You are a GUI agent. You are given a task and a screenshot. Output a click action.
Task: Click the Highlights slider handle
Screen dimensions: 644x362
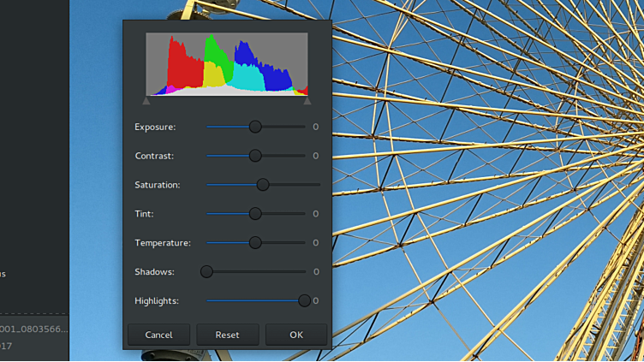pos(304,300)
